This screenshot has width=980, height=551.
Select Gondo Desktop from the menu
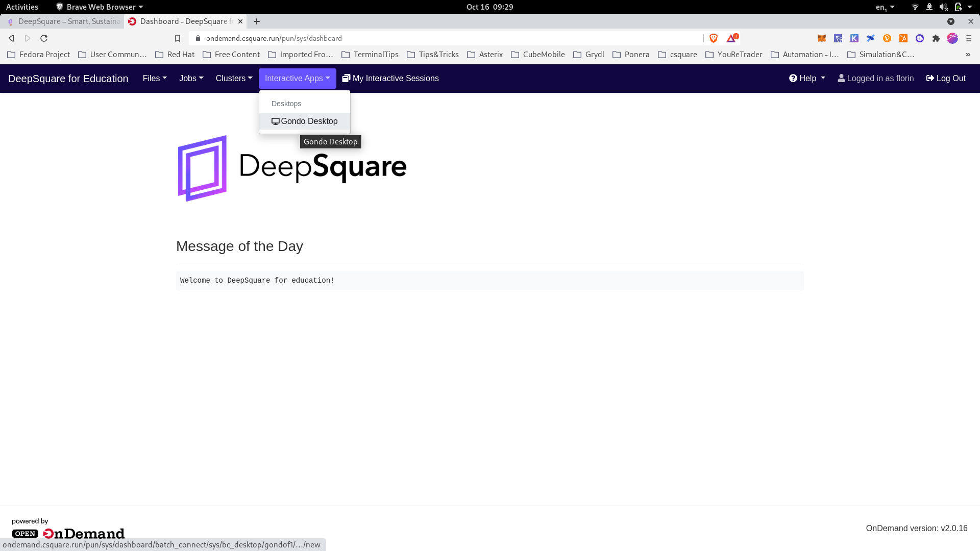[x=305, y=121]
